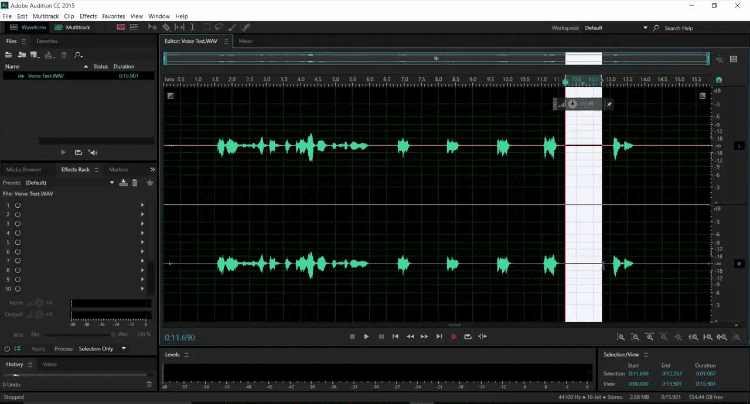Image resolution: width=750 pixels, height=404 pixels.
Task: Click the Stop transport button
Action: 352,337
